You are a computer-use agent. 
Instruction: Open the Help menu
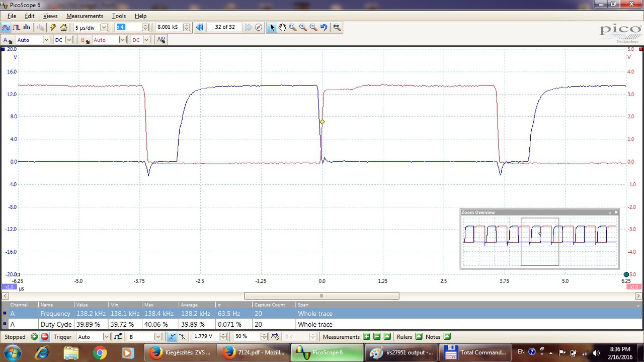click(x=141, y=16)
